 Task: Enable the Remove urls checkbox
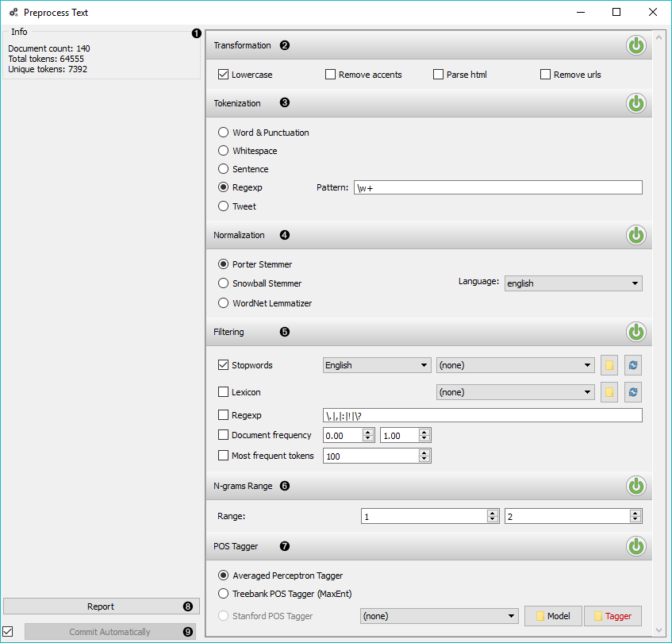click(545, 75)
